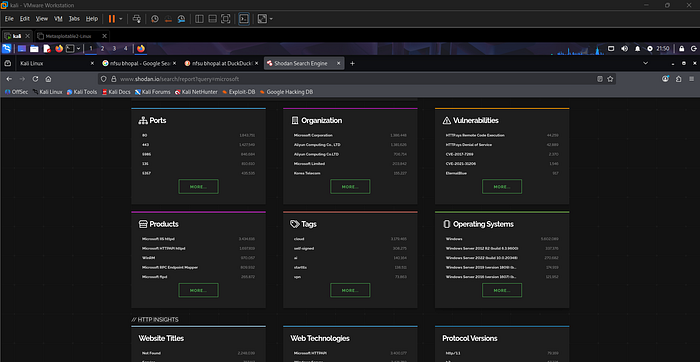Enter VMware full screen mode

pos(226,19)
